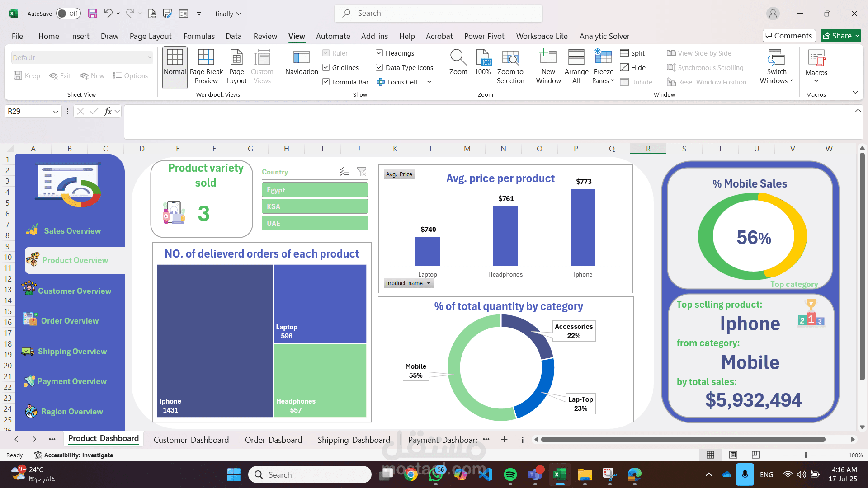
Task: Uncheck the Headings checkbox
Action: (x=379, y=53)
